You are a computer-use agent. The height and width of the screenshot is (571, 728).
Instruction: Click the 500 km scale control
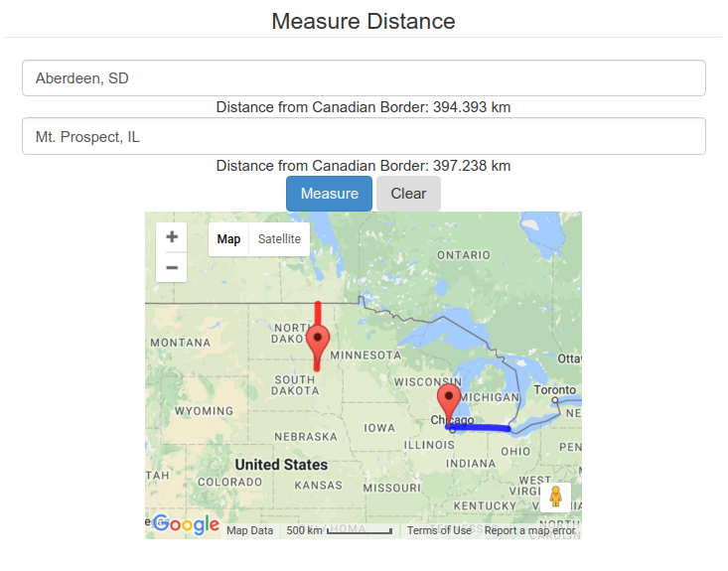[x=340, y=530]
